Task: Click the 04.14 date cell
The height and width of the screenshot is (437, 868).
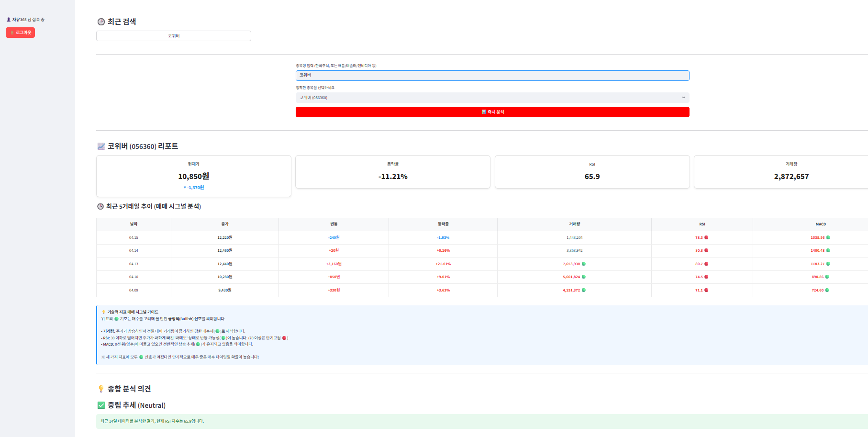Action: click(134, 250)
